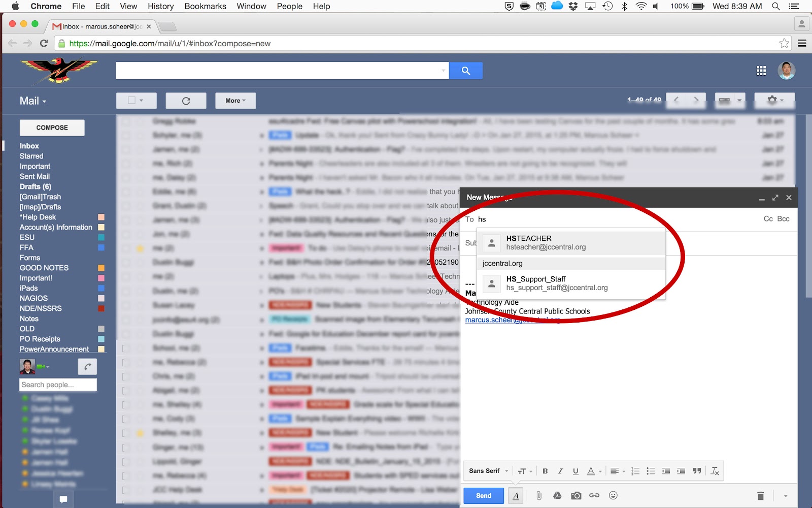
Task: Pop out the New Message window
Action: (x=775, y=198)
